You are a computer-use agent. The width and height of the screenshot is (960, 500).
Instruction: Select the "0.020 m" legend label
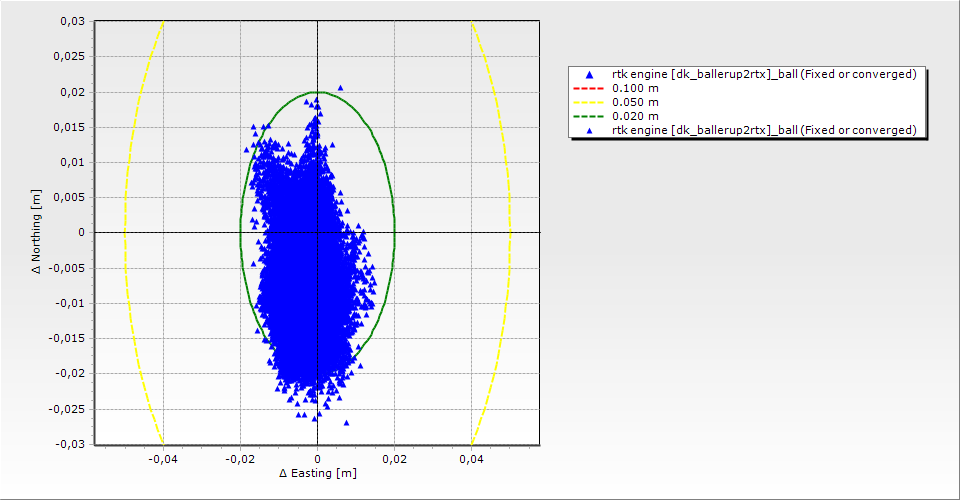[636, 116]
